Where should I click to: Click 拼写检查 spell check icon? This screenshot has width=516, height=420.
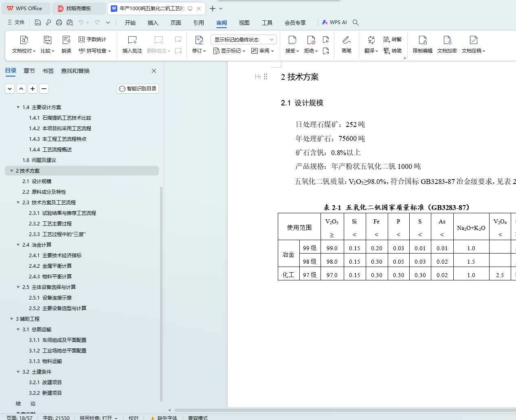click(82, 51)
